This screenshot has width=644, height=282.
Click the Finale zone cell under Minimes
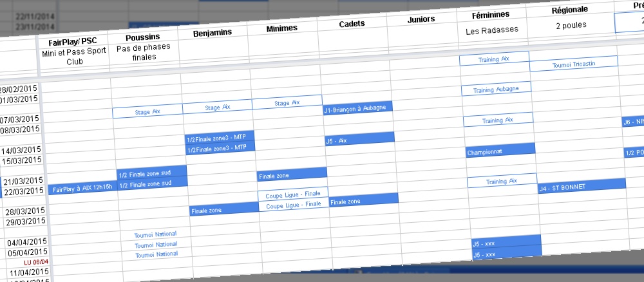click(292, 175)
